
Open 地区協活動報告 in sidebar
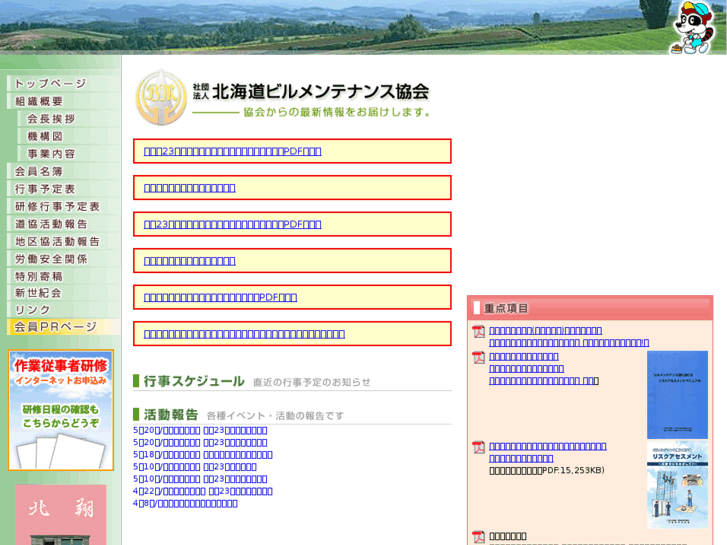pos(64,242)
